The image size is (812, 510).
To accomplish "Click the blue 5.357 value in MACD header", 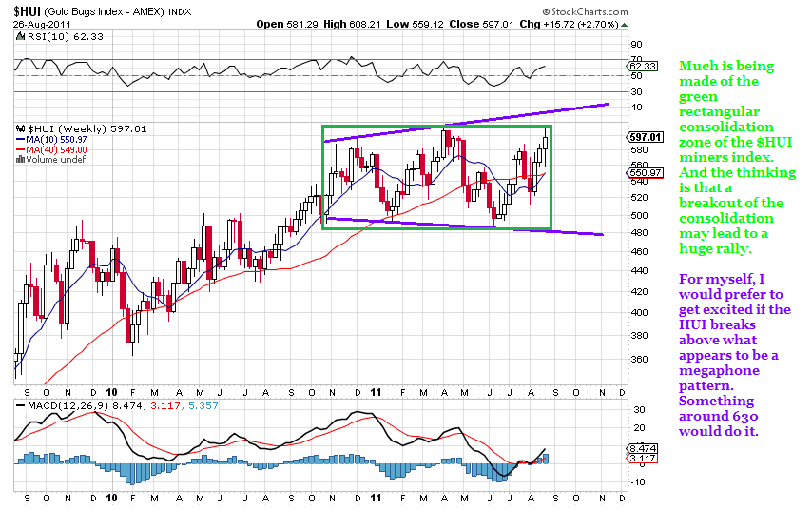I will (203, 406).
